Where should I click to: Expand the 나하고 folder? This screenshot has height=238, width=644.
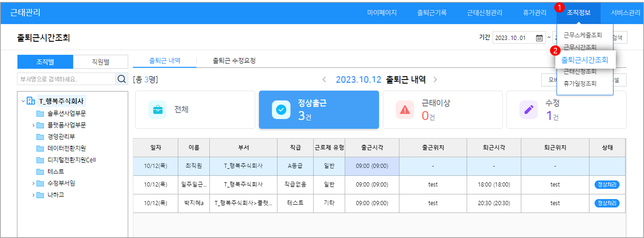pyautogui.click(x=33, y=195)
